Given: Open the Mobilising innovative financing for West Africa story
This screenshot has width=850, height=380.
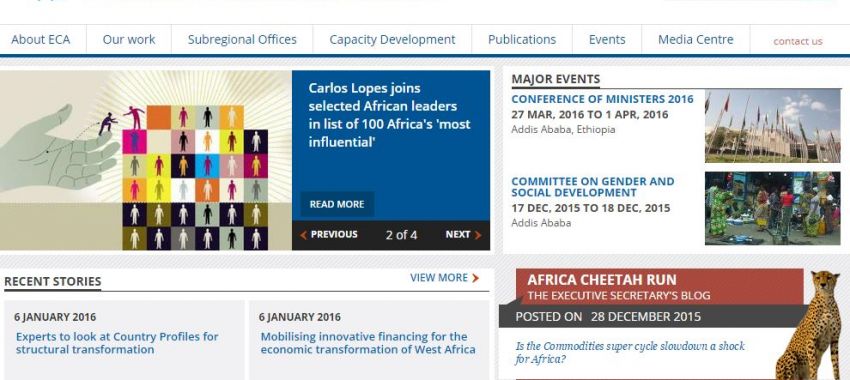Looking at the screenshot, I should click(368, 343).
